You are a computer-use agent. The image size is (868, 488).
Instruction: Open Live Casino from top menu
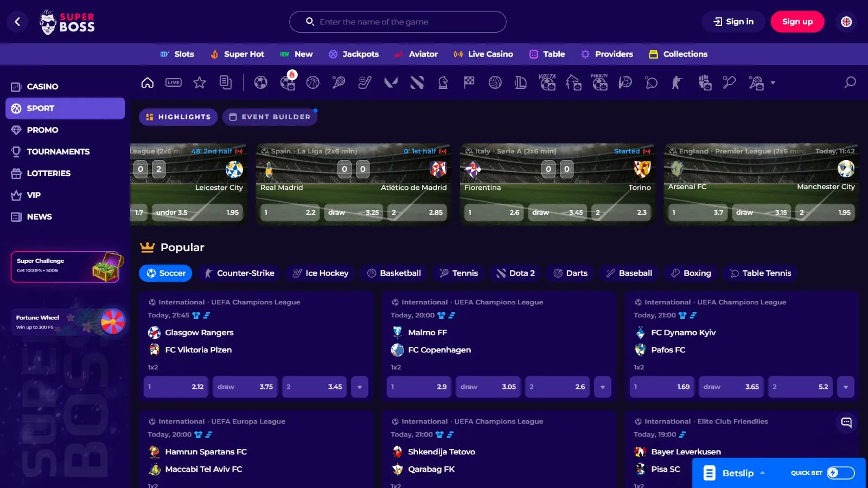[483, 54]
